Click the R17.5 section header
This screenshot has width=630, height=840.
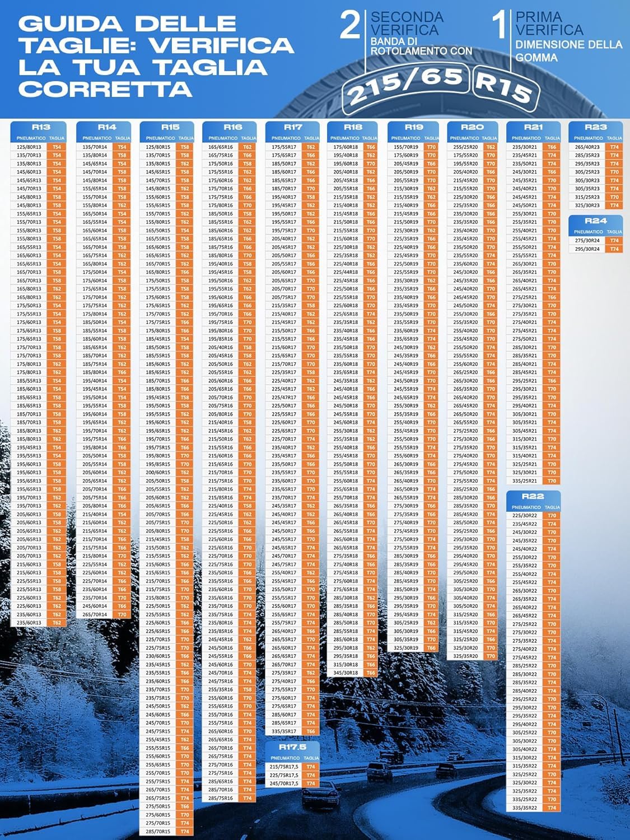292,747
